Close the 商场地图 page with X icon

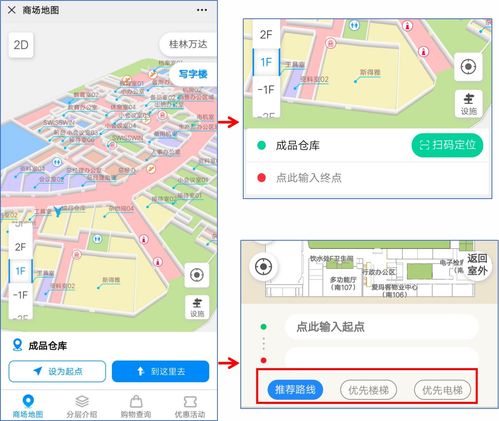pyautogui.click(x=12, y=10)
